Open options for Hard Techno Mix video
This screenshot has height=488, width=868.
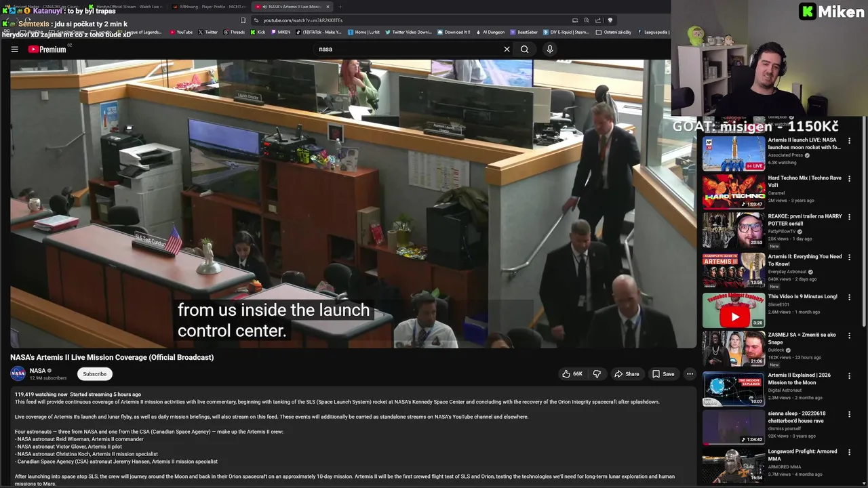tap(849, 179)
